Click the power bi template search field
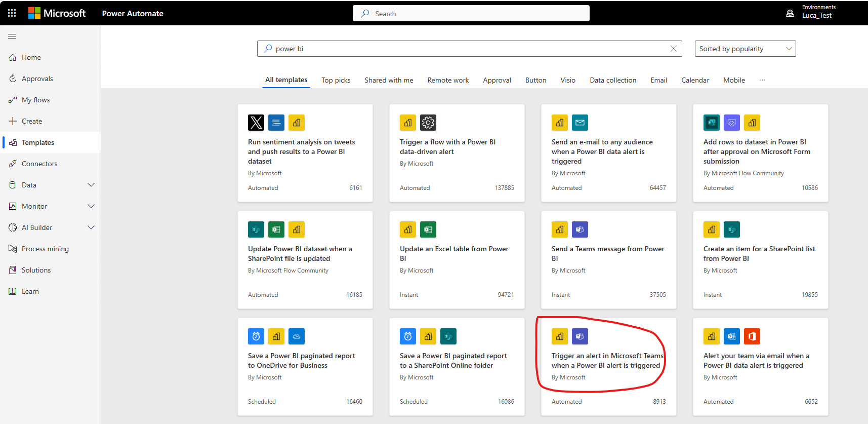This screenshot has height=424, width=868. click(x=470, y=49)
